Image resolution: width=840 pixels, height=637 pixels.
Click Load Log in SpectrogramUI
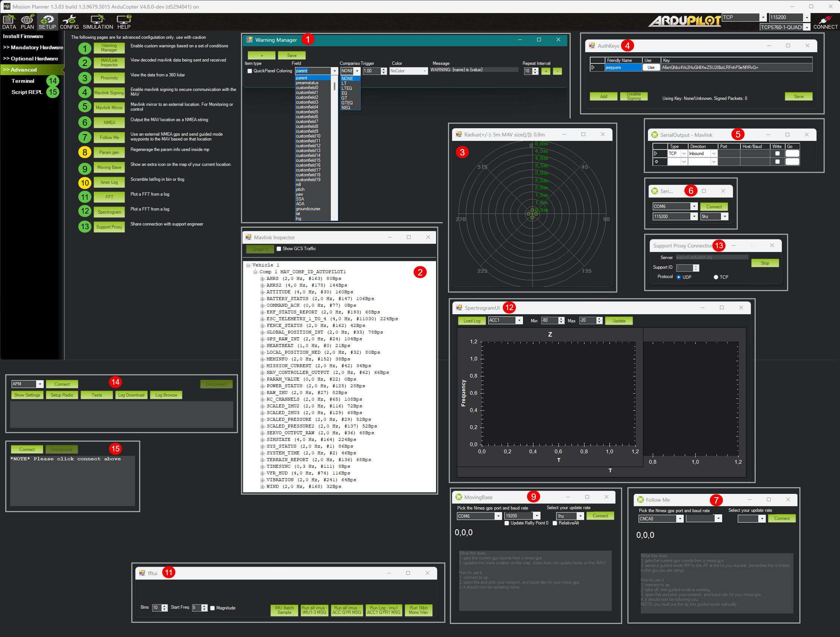point(471,321)
